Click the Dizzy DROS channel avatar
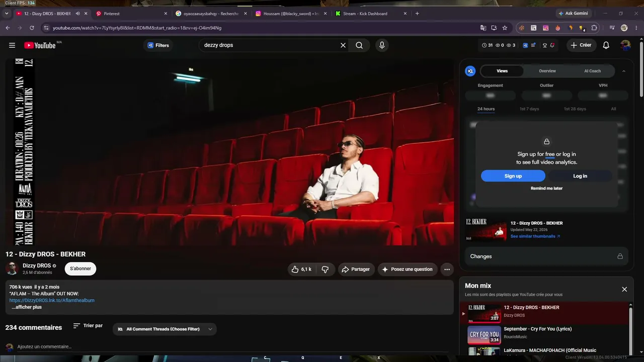Screen dimensions: 644x362 click(x=12, y=268)
